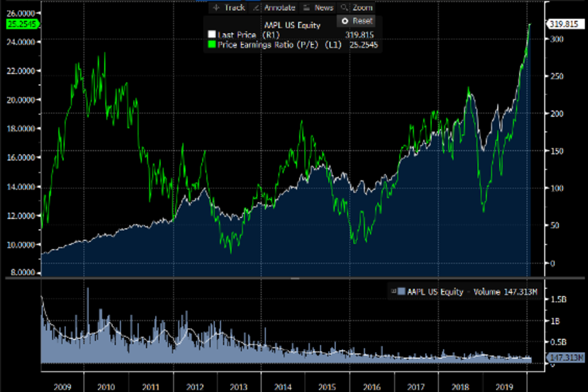588x392 pixels.
Task: Click the white Last Price legend swatch
Action: [212, 35]
